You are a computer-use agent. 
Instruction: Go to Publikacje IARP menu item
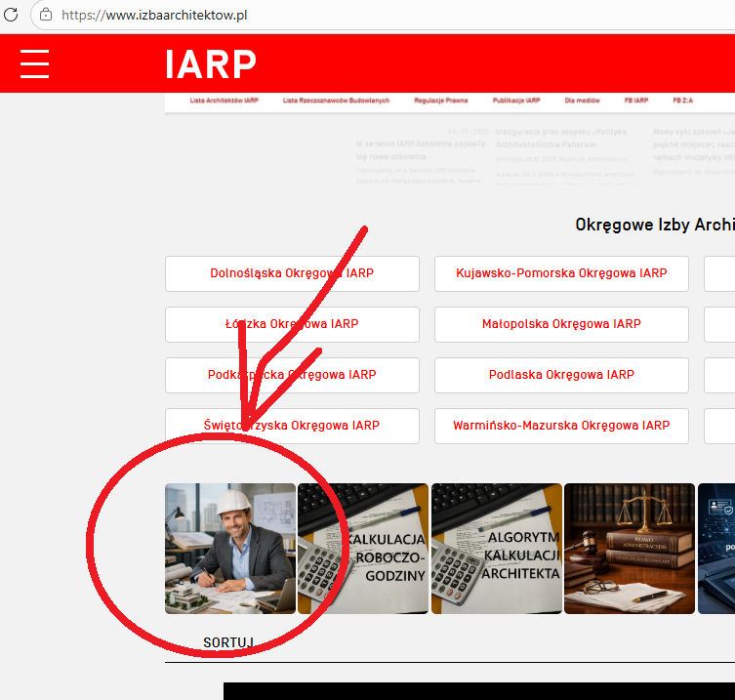pyautogui.click(x=516, y=101)
